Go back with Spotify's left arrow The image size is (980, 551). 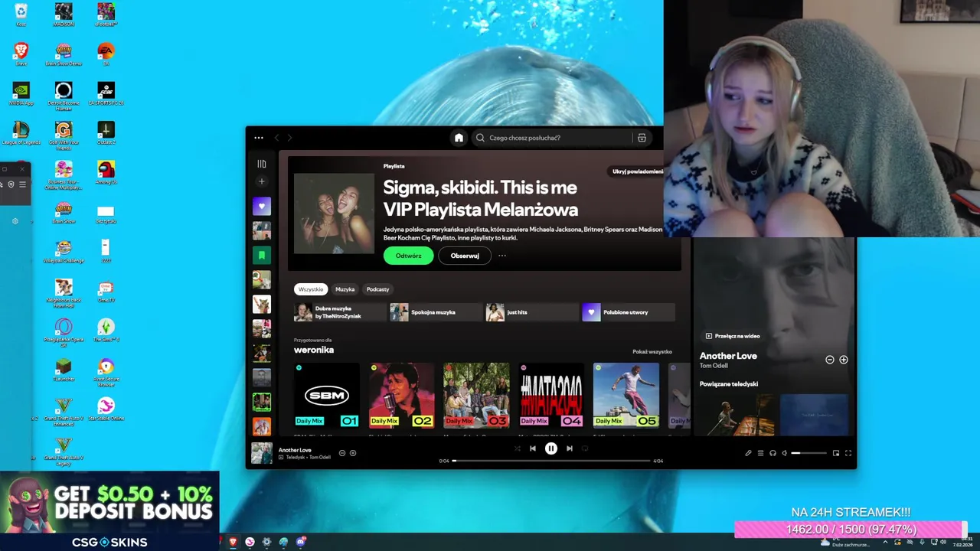(x=277, y=138)
